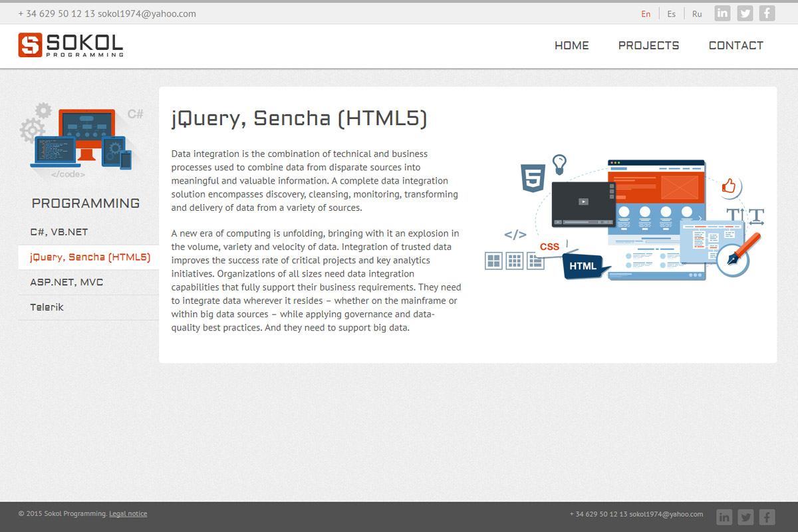Open LinkedIn icon in the footer

[x=724, y=517]
